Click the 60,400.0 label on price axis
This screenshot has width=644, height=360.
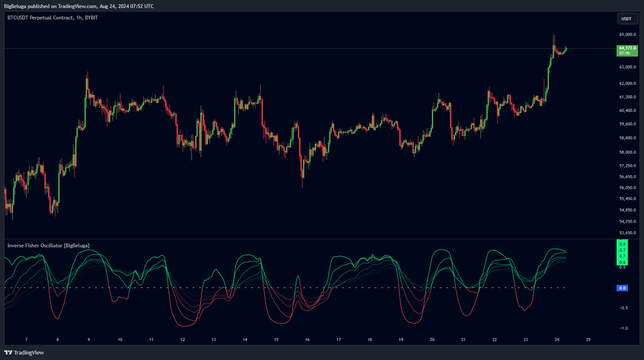coord(628,111)
